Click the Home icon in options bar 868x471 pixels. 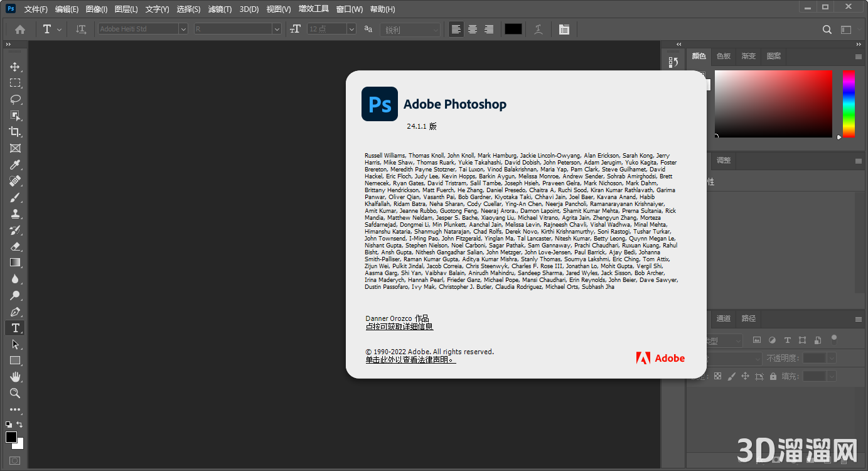point(20,29)
